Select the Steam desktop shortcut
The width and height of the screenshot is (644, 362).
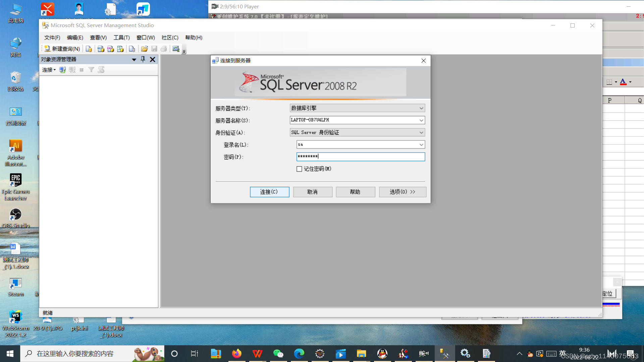tap(15, 287)
